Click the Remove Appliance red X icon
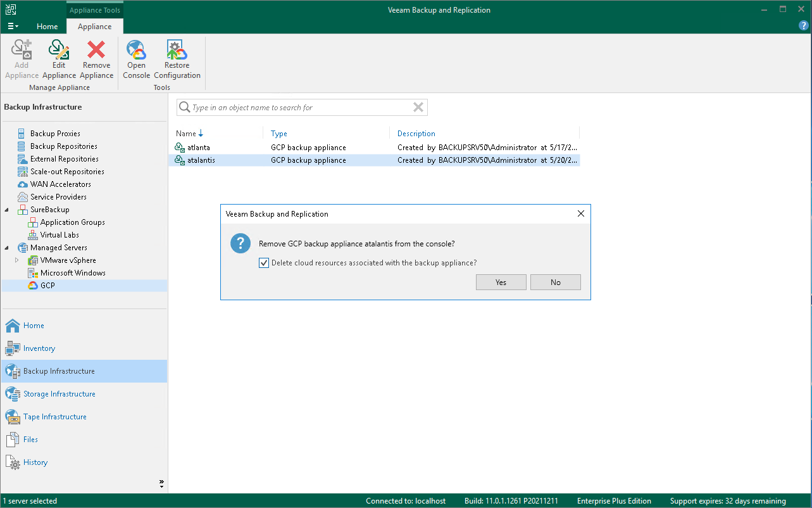The image size is (812, 508). 96,49
